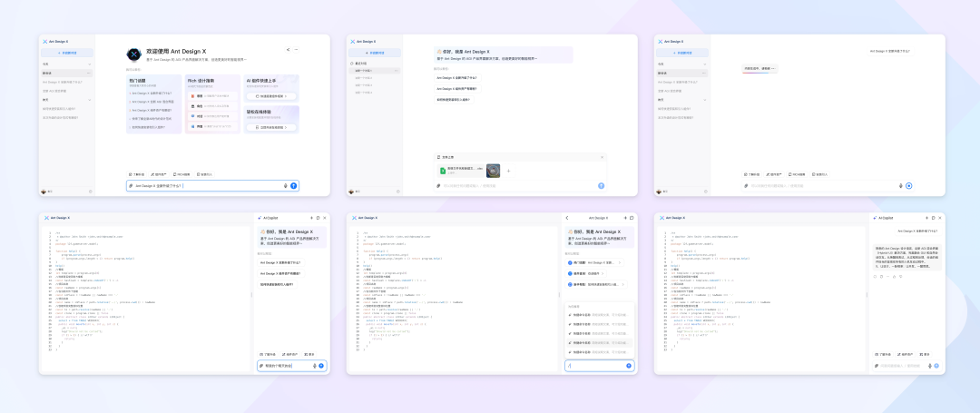
Task: Click the first hot topic about Ant Design X 全新升级
Action: (x=151, y=93)
